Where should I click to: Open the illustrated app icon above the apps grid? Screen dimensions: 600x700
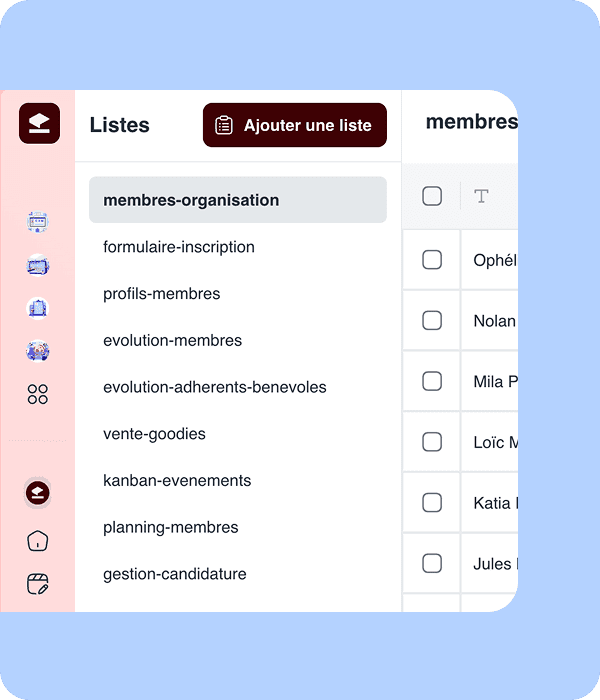[38, 351]
